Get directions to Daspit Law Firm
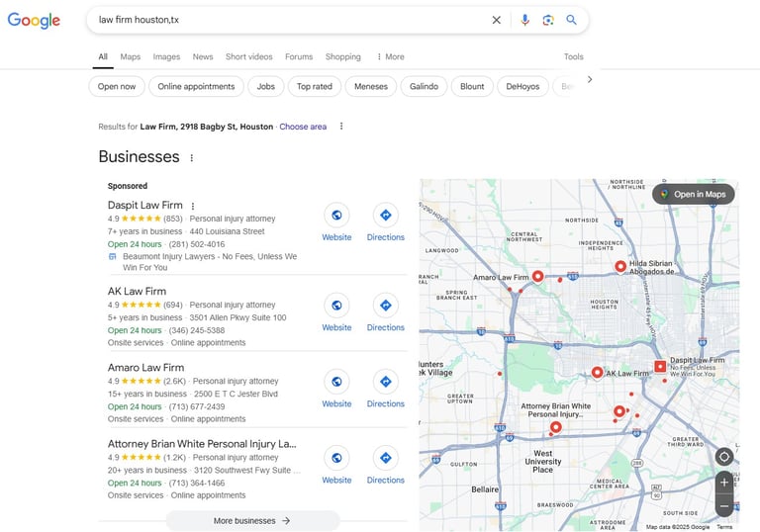The image size is (760, 532). tap(385, 216)
